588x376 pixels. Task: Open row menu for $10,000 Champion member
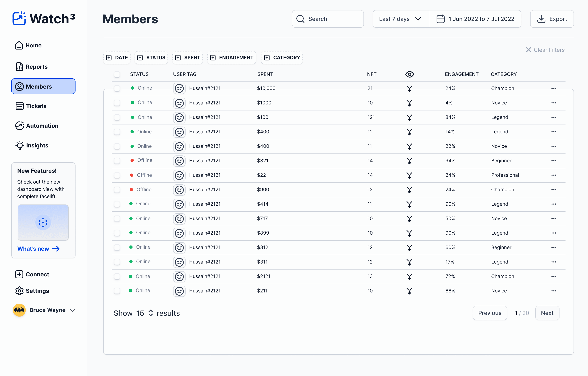tap(554, 88)
